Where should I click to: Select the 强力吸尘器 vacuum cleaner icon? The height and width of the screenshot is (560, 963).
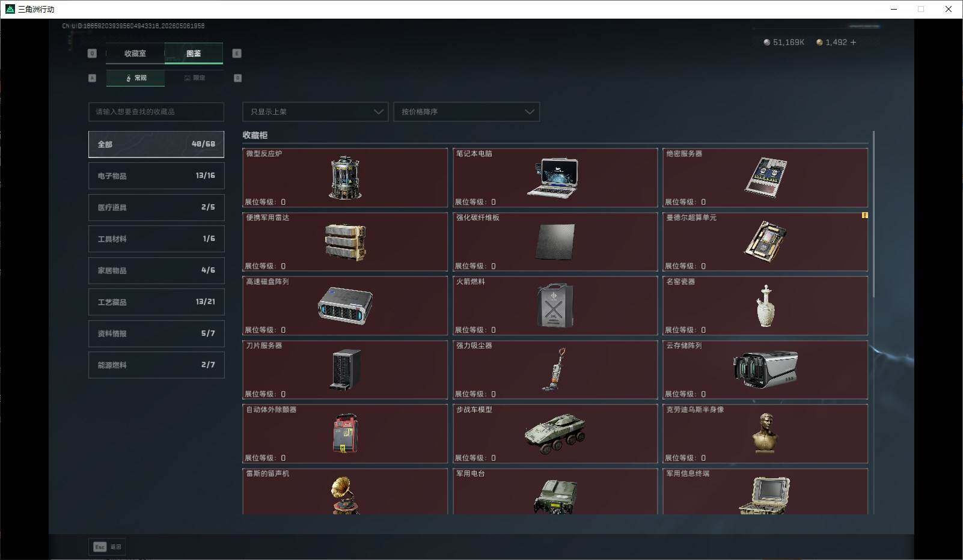point(554,370)
